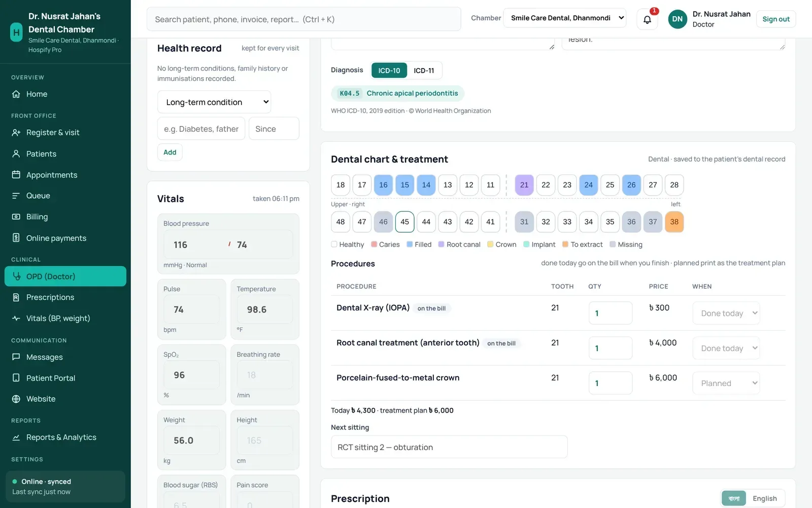The image size is (812, 508).
Task: Click the Hospify H logo
Action: click(x=16, y=33)
